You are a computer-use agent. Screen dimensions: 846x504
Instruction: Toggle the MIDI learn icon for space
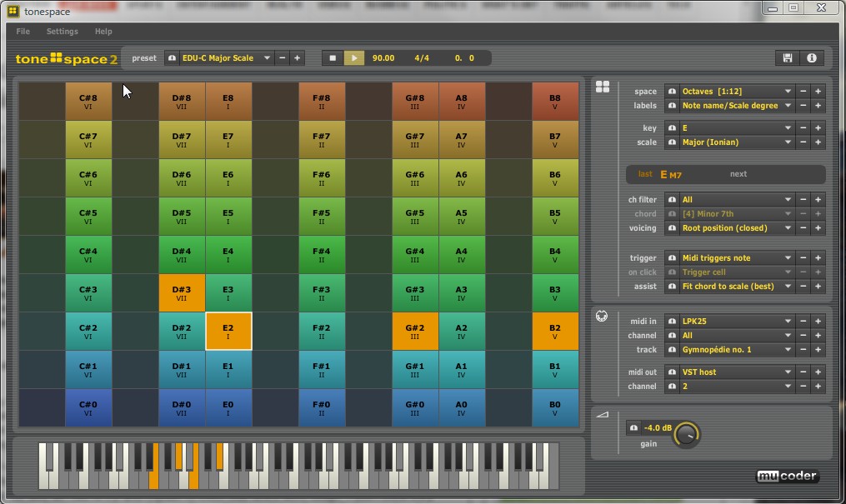(672, 91)
